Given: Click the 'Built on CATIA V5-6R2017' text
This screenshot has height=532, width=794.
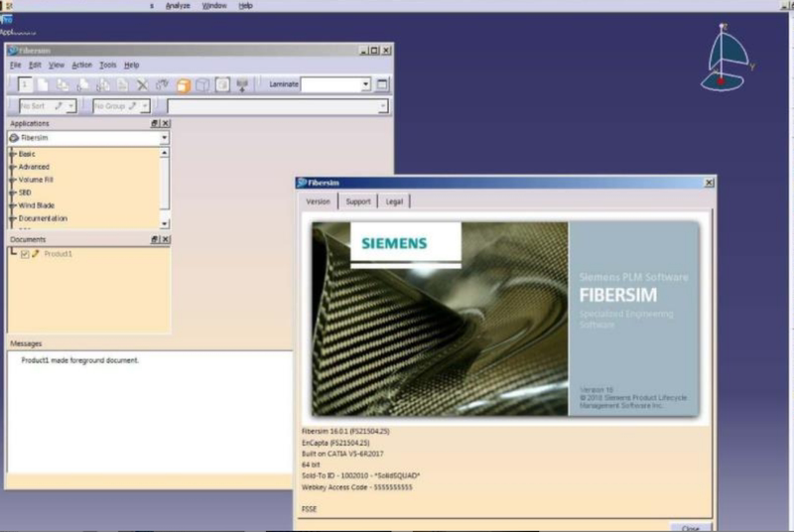Looking at the screenshot, I should 342,454.
